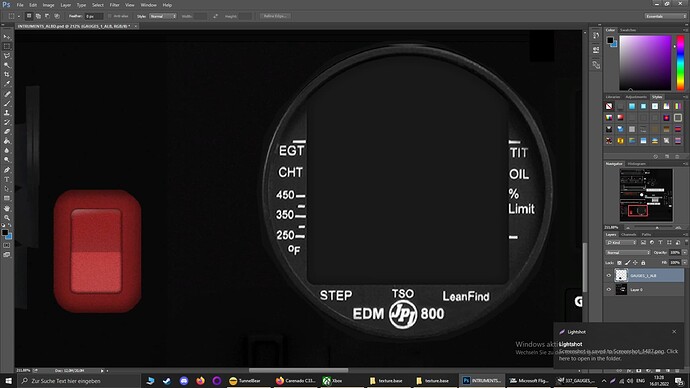
Task: Open Firefox from the taskbar
Action: point(200,381)
